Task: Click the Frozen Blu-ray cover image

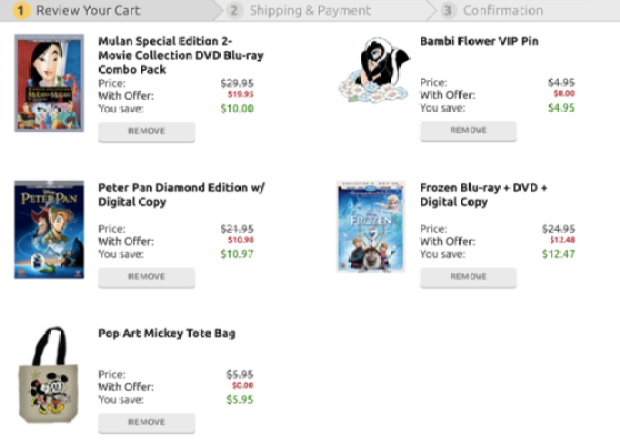Action: coord(370,227)
